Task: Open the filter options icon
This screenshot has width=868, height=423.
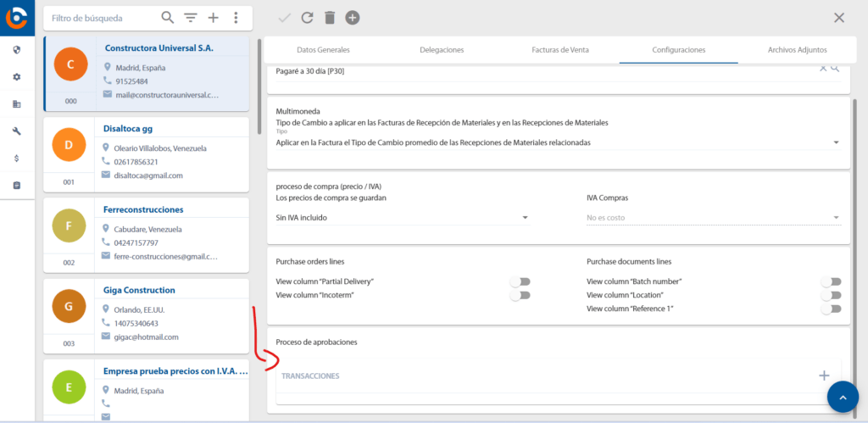Action: pos(191,18)
